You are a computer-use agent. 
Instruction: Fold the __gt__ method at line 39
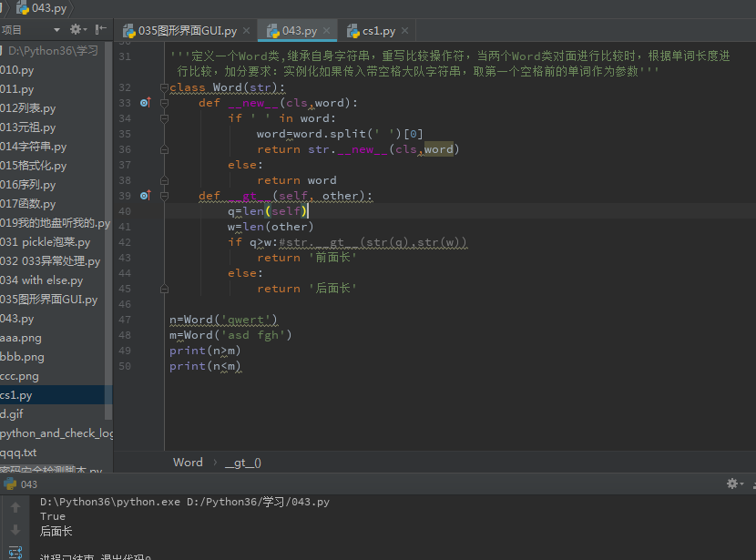[x=165, y=196]
